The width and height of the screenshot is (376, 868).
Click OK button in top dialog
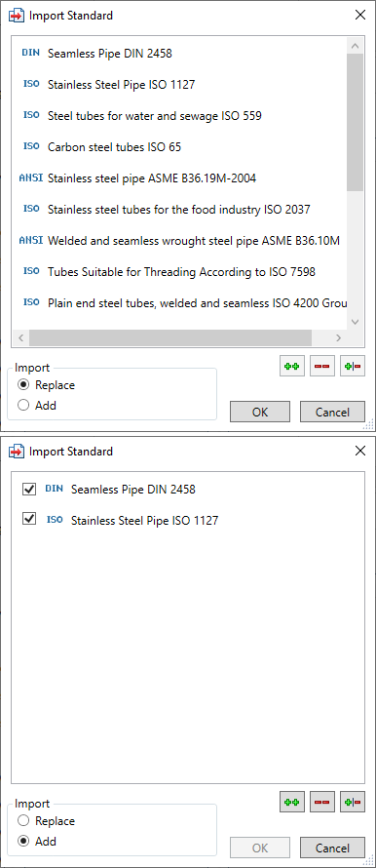[260, 412]
